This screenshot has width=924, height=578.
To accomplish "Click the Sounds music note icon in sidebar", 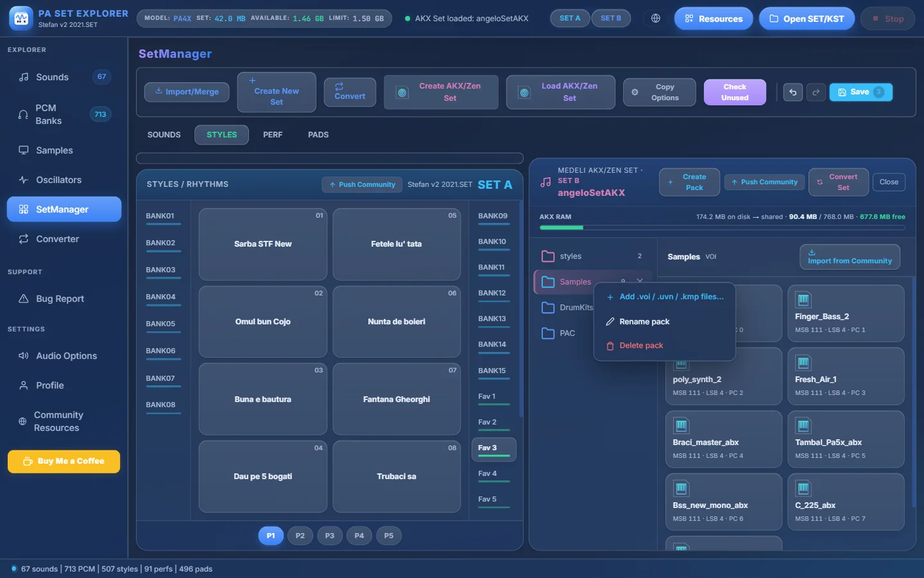I will point(24,77).
